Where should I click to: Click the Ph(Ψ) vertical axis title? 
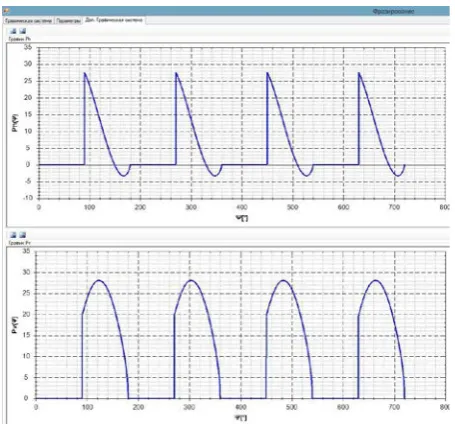point(15,123)
